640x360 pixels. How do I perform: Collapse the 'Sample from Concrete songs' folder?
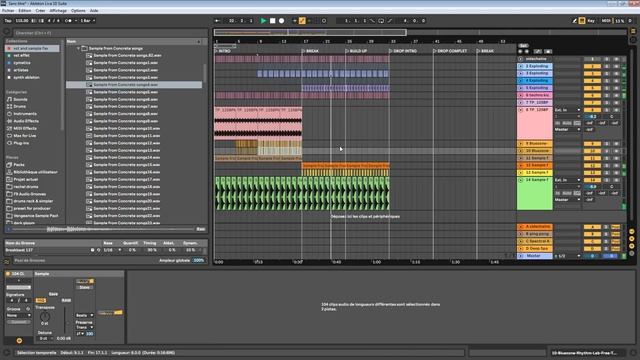(78, 48)
